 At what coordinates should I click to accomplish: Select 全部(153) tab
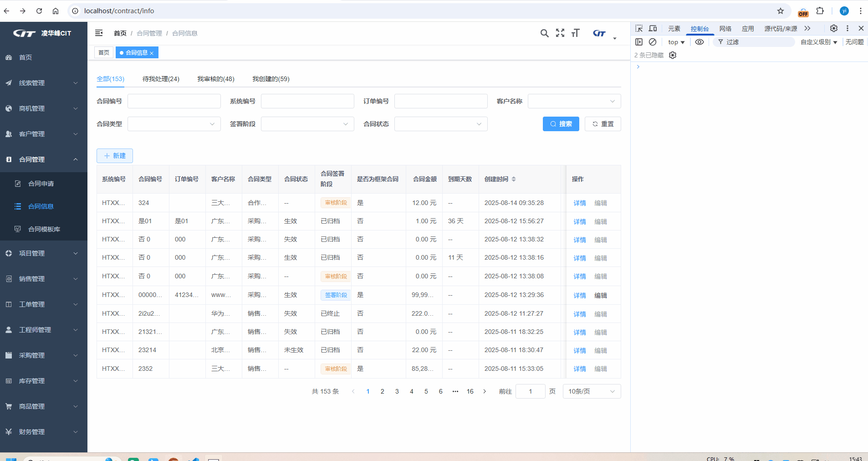[x=110, y=79]
